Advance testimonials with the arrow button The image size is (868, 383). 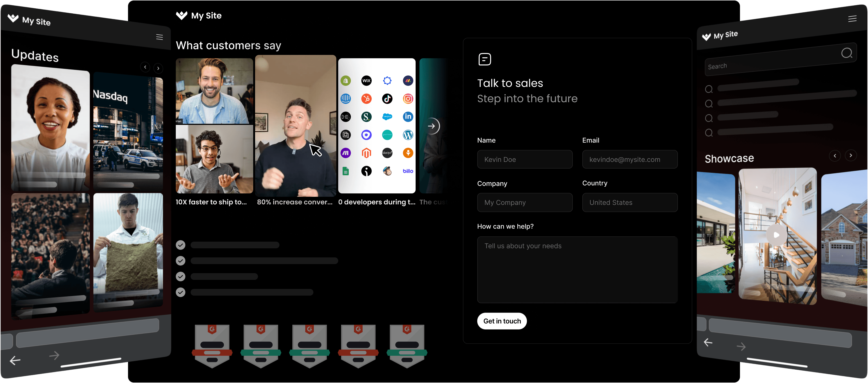[x=432, y=126]
